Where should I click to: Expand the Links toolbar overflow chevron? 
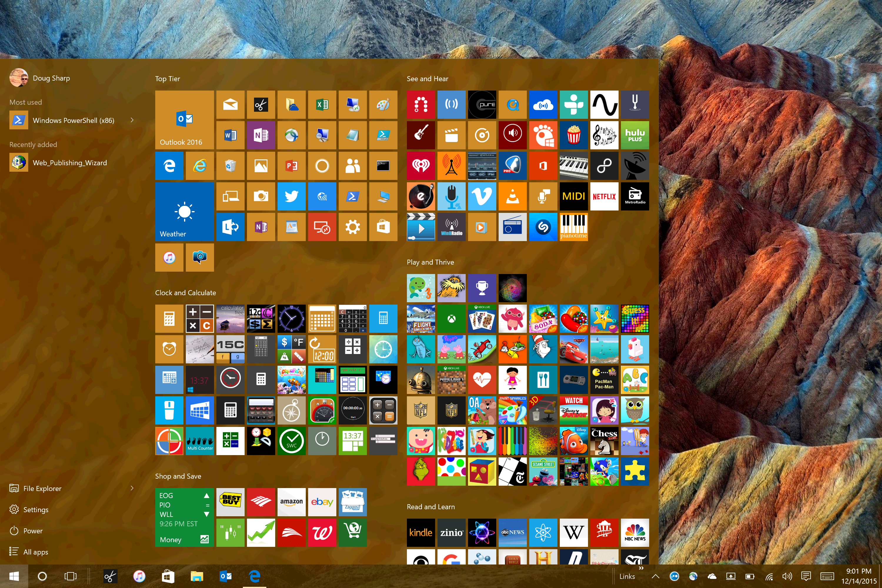tap(641, 568)
